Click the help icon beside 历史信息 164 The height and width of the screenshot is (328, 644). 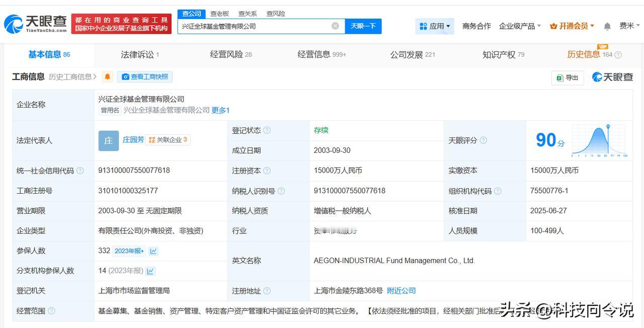618,55
